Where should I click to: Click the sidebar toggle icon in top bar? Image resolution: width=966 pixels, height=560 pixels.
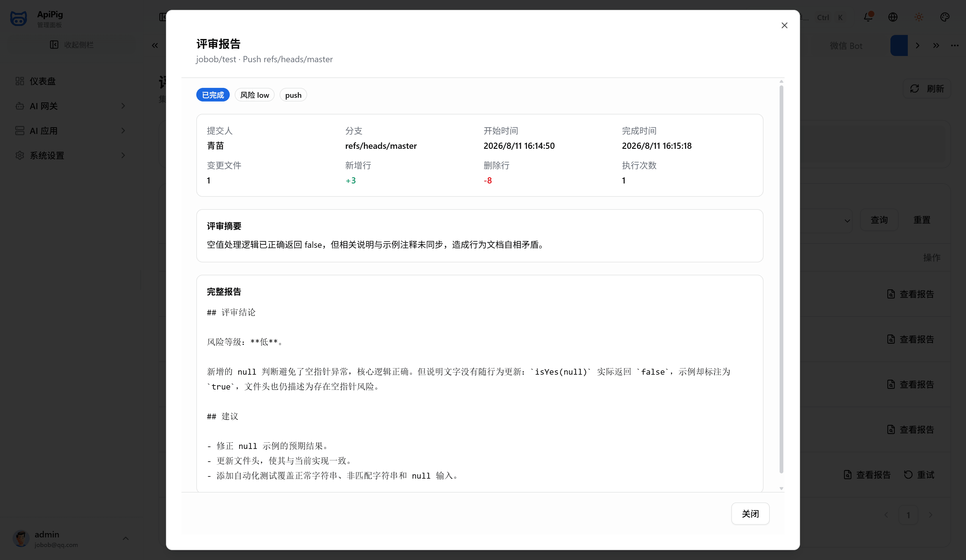(163, 17)
